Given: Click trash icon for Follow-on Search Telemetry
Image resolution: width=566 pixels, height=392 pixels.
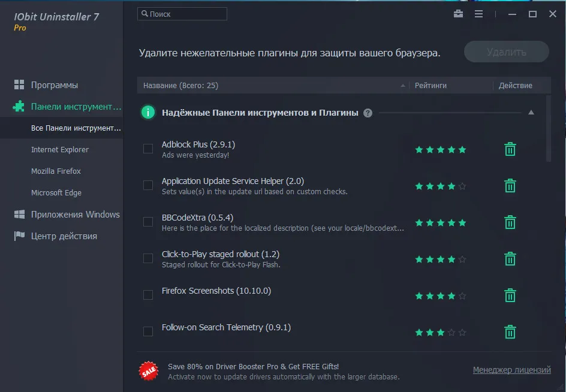Looking at the screenshot, I should point(510,331).
